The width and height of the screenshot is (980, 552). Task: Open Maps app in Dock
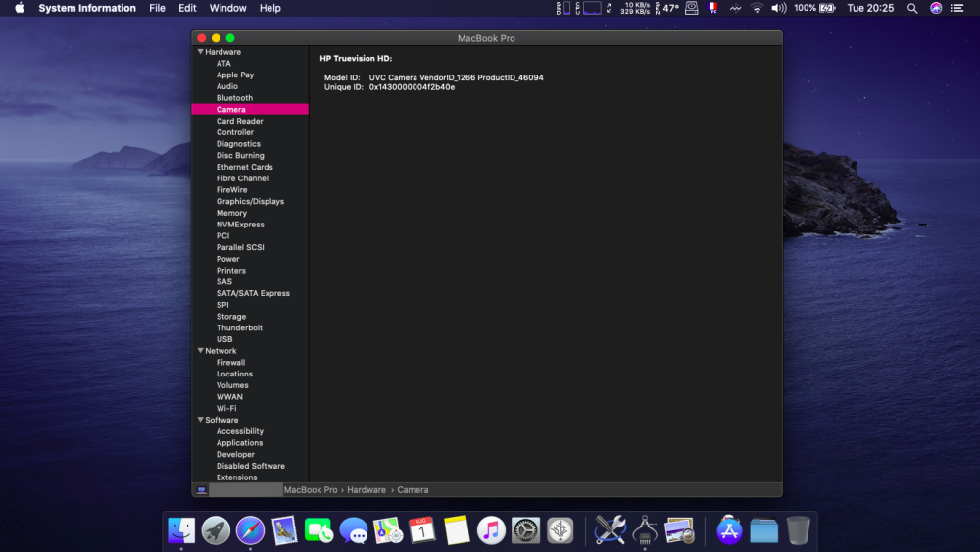[x=387, y=530]
